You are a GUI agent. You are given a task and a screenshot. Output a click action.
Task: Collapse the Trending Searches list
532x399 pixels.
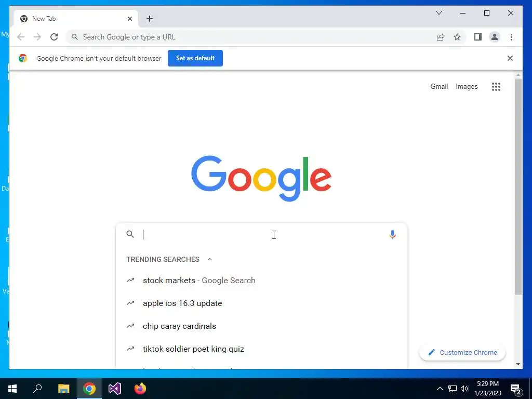pyautogui.click(x=210, y=259)
